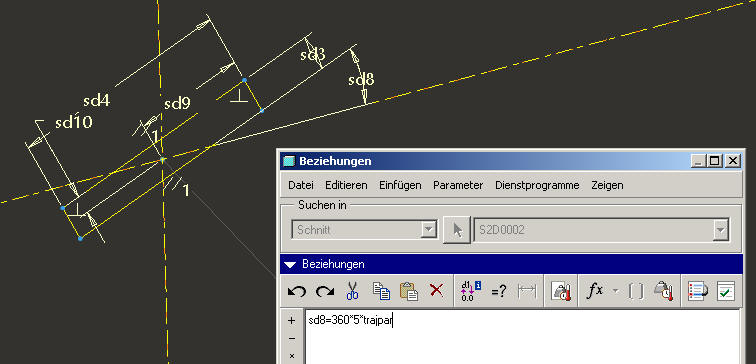
Task: Delete selection with red X icon
Action: (436, 291)
